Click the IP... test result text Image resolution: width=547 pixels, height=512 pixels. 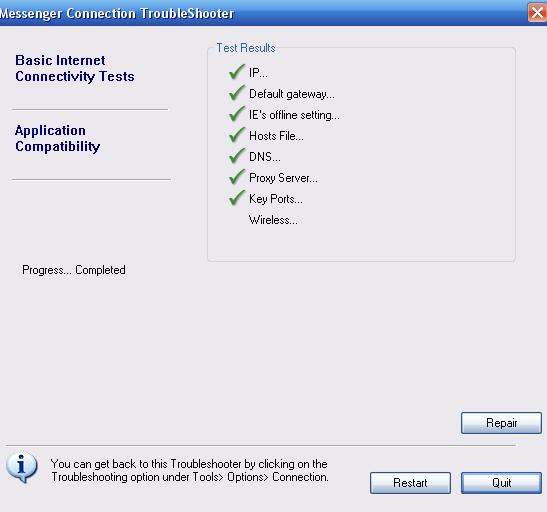tap(258, 73)
